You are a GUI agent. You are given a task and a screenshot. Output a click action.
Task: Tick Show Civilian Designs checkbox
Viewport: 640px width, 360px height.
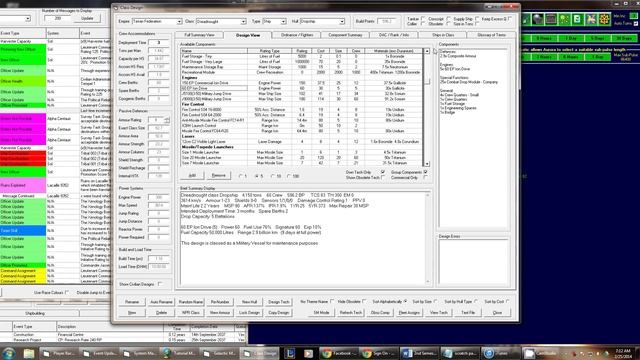click(160, 284)
